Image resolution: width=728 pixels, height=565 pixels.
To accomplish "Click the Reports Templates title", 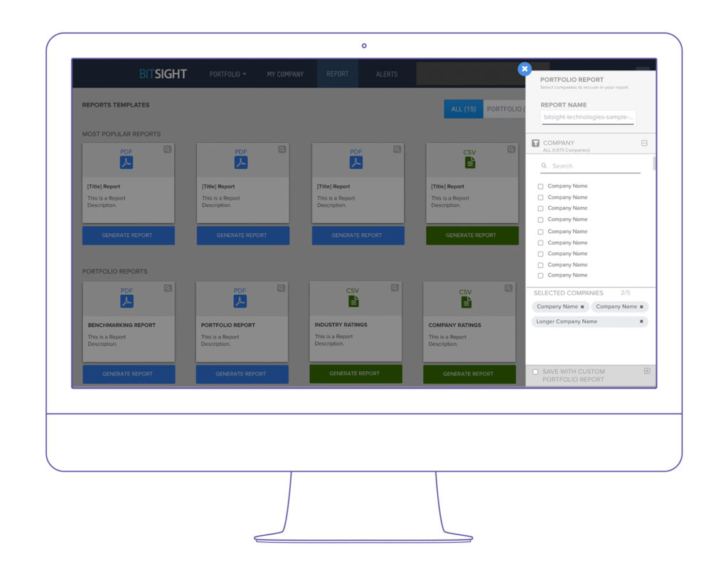I will click(x=116, y=105).
